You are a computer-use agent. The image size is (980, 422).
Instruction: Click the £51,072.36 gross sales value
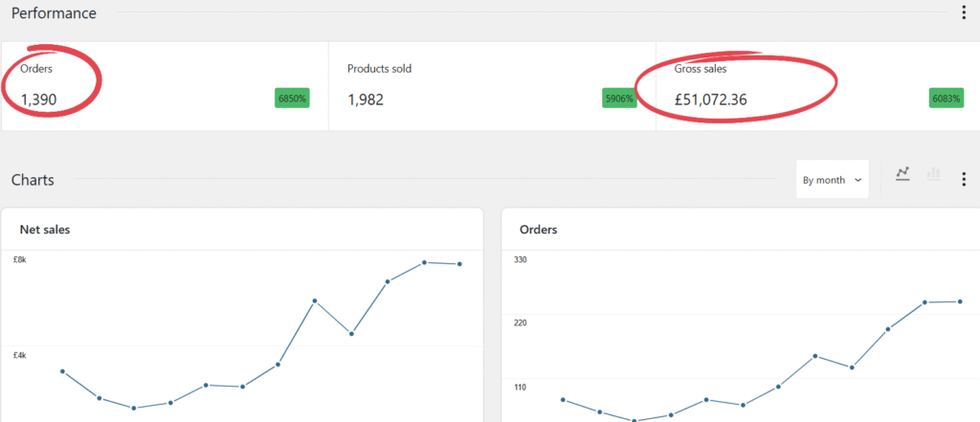point(711,100)
